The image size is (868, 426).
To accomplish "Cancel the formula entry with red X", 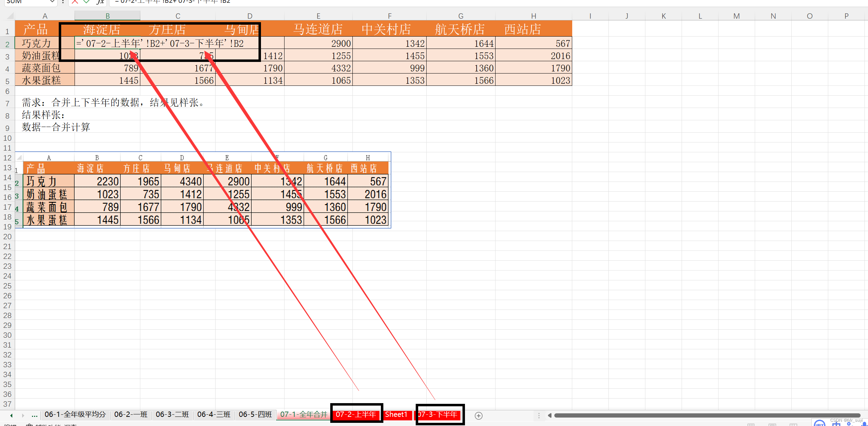I will pos(75,2).
